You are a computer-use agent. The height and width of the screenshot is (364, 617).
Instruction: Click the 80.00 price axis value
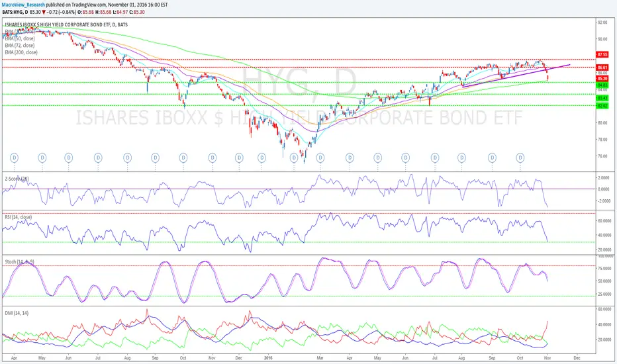point(602,123)
